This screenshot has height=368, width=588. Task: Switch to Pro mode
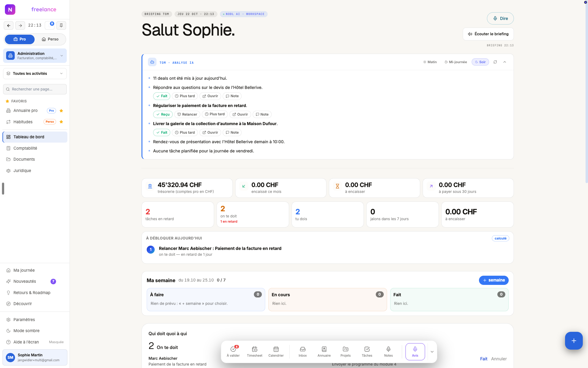20,39
